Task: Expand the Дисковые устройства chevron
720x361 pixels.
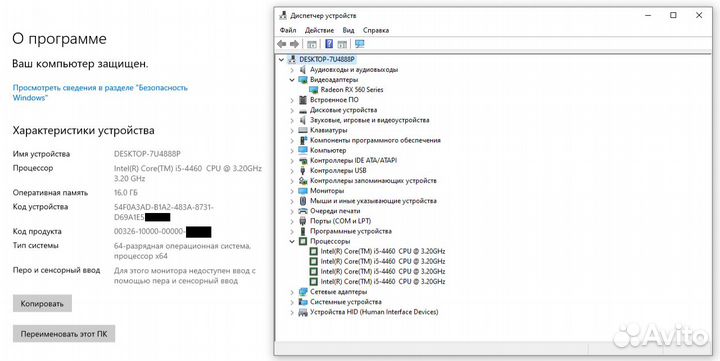Action: pyautogui.click(x=292, y=110)
